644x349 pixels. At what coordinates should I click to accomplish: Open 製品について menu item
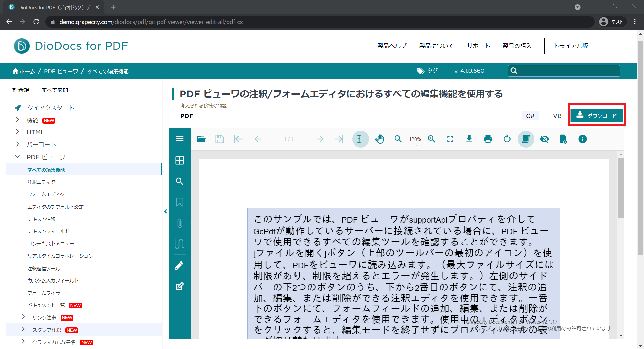pyautogui.click(x=436, y=46)
